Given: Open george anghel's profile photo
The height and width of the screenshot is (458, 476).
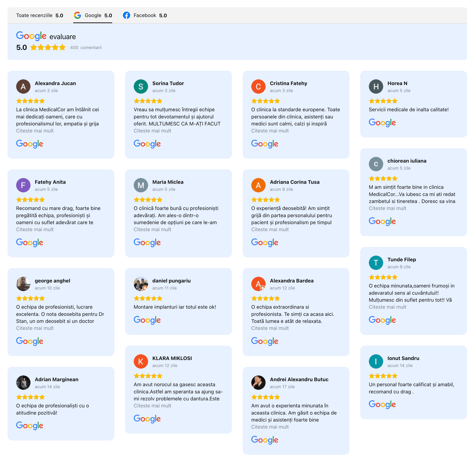Looking at the screenshot, I should click(23, 284).
